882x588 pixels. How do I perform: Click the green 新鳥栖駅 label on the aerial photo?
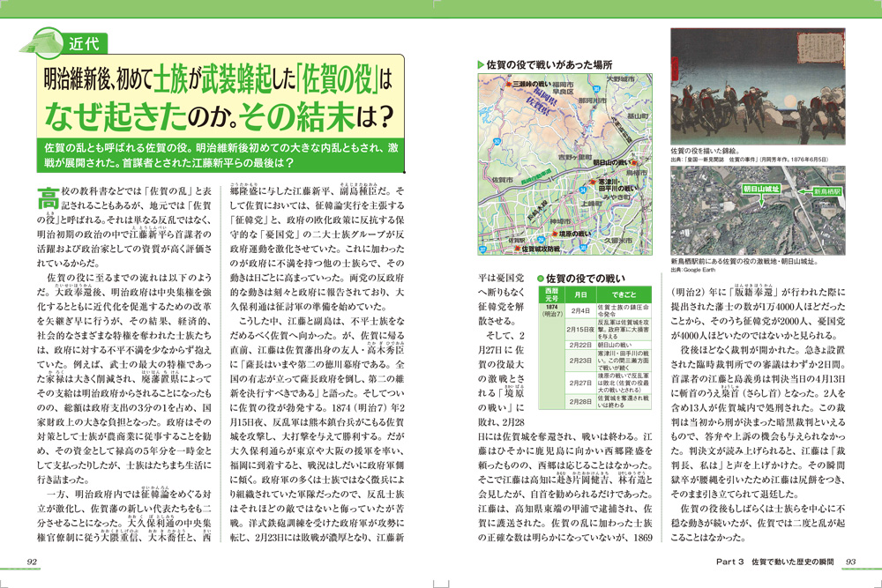click(x=827, y=191)
